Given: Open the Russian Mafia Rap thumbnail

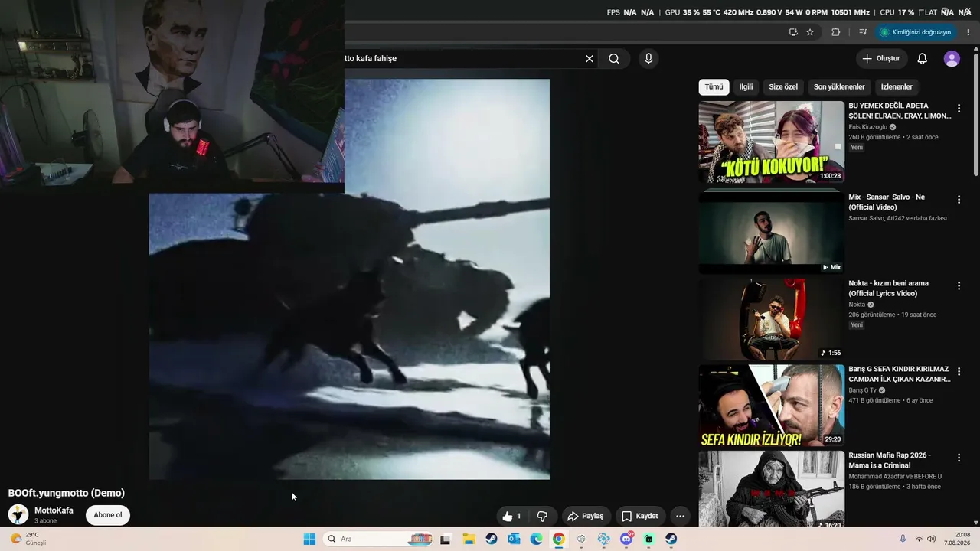Looking at the screenshot, I should 771,489.
